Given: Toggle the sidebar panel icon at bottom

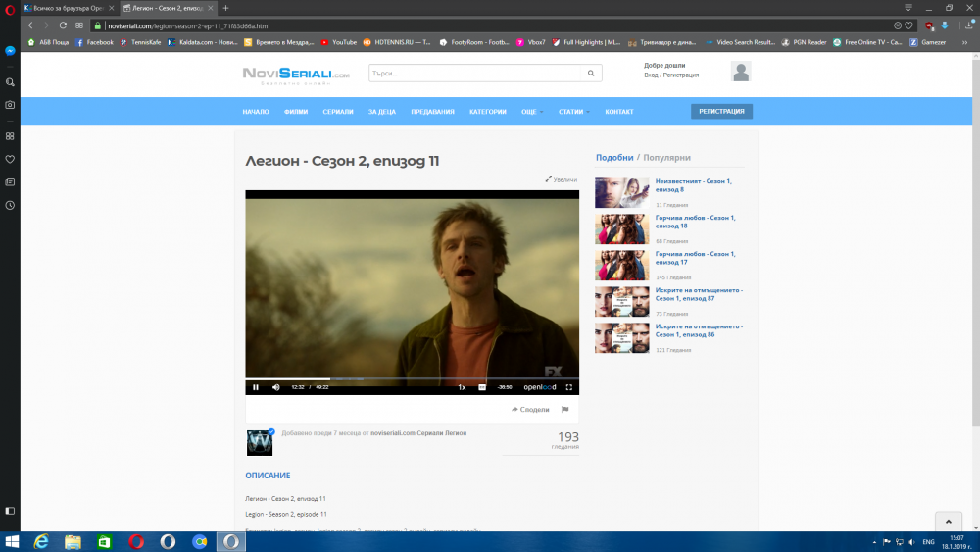Looking at the screenshot, I should click(10, 511).
